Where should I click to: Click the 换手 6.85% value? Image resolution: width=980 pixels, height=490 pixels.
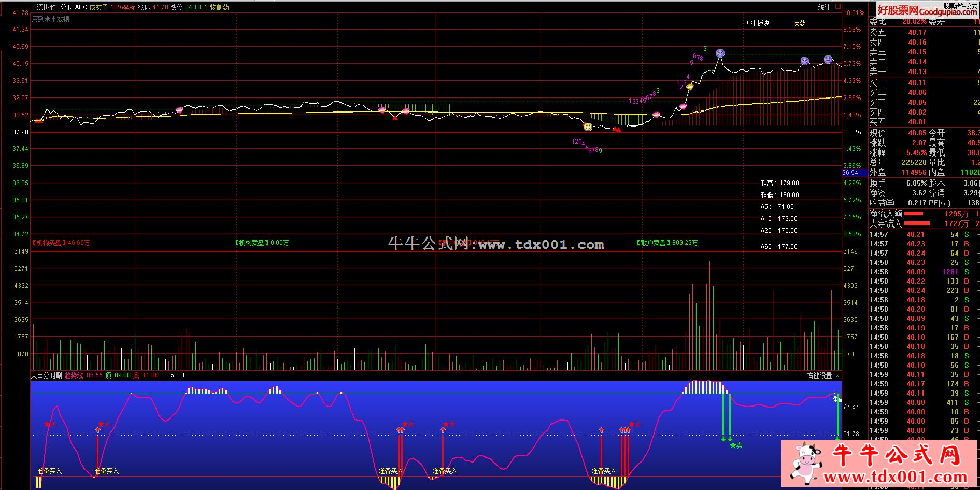916,183
